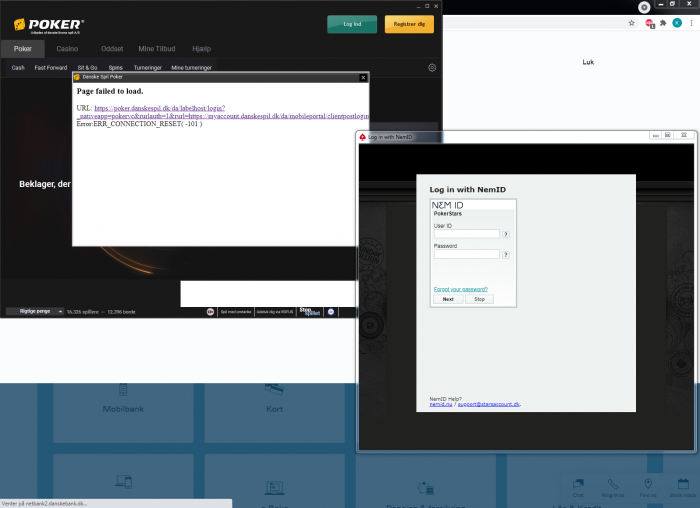
Task: Click Luk on the browser page
Action: point(588,62)
